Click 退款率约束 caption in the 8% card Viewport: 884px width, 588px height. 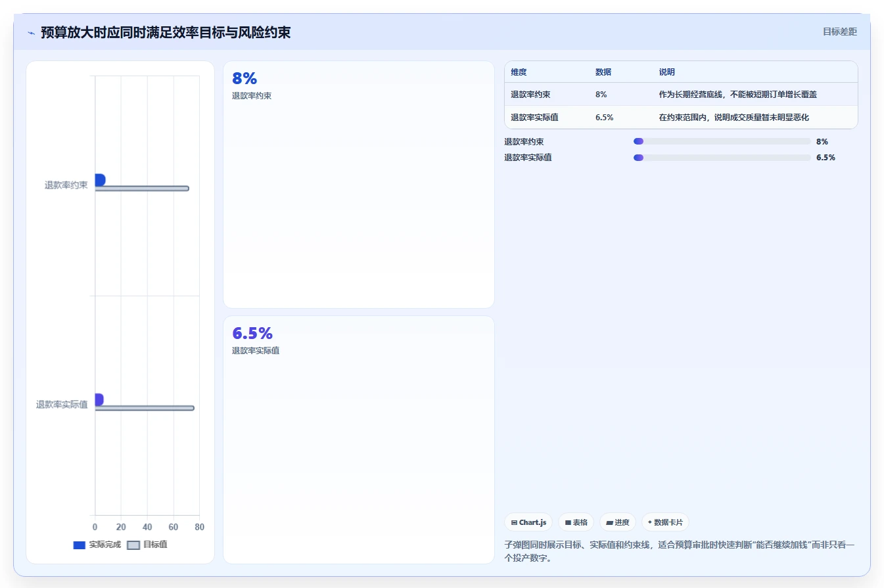252,96
